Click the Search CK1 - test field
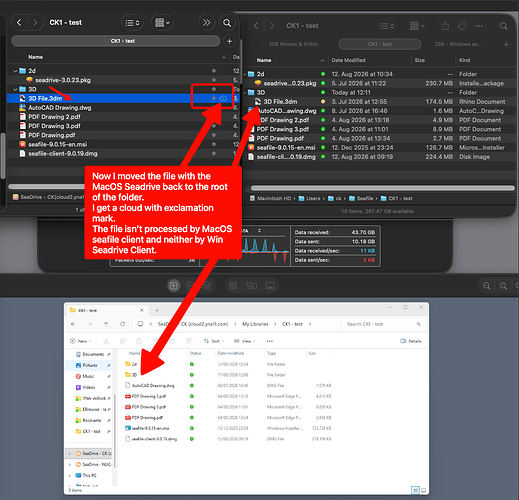Viewport: 519px width, 500px height. point(382,324)
